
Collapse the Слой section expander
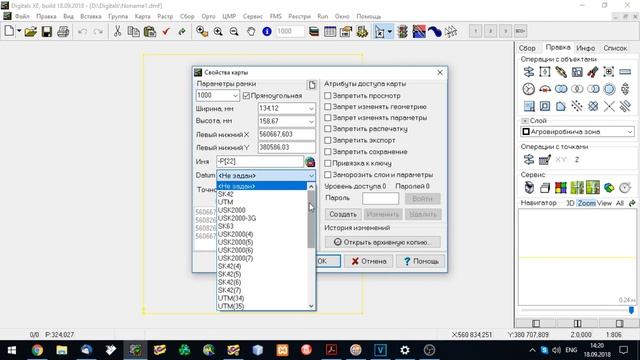click(x=525, y=121)
